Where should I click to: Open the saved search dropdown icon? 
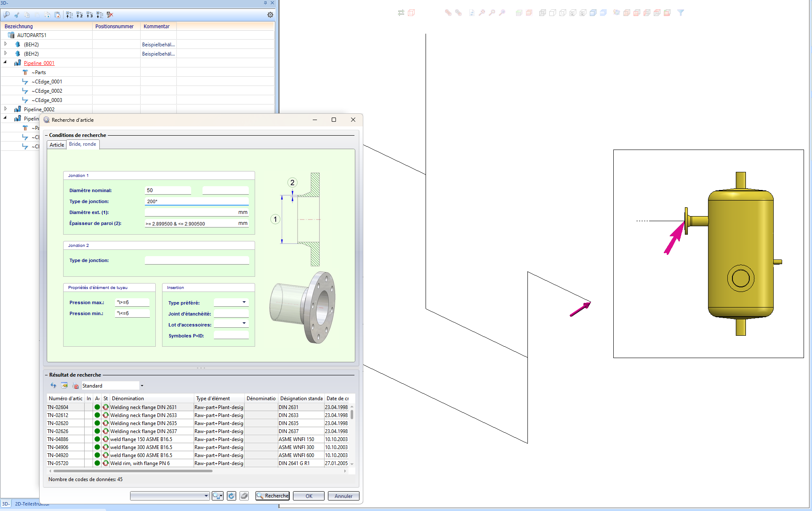[x=217, y=496]
